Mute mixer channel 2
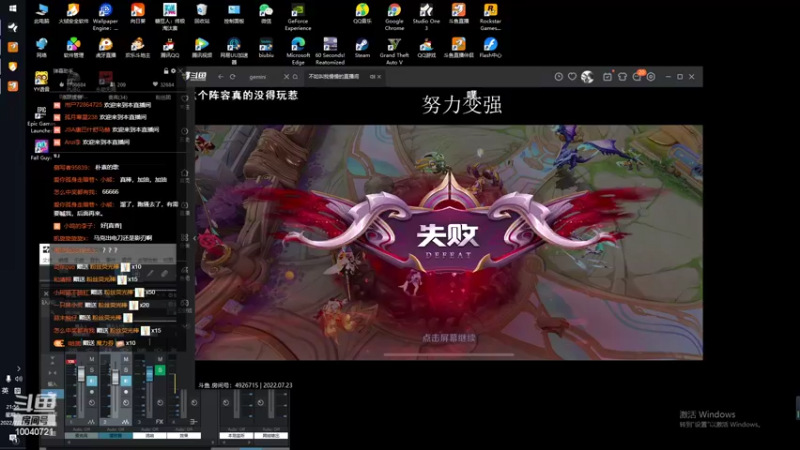This screenshot has width=800, height=450. click(x=126, y=359)
